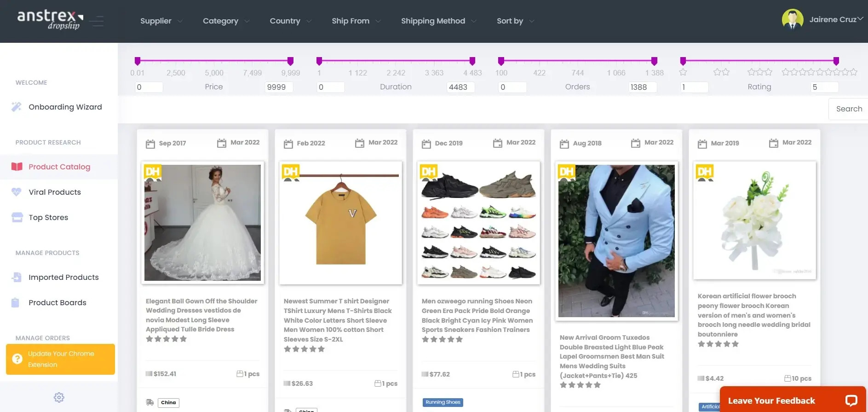Screen dimensions: 868x412
Task: Click the settings gear icon in the sidebar
Action: pos(59,397)
